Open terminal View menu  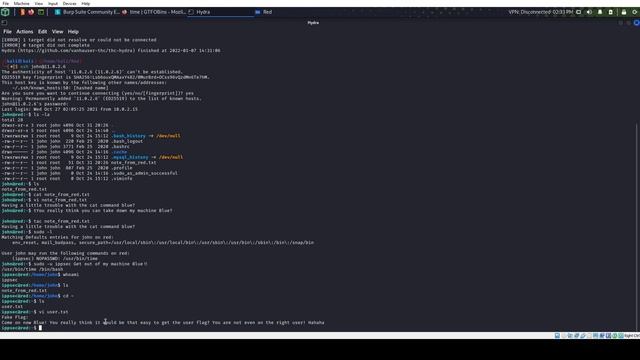coord(58,31)
